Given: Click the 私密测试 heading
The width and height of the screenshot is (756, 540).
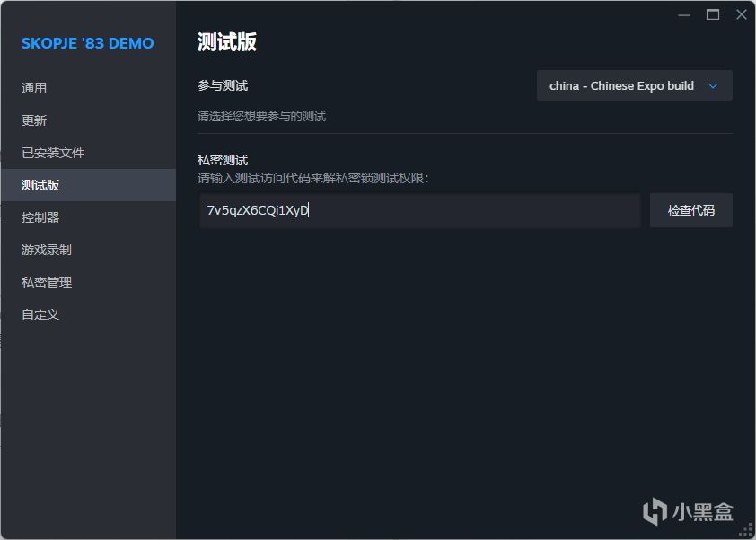Looking at the screenshot, I should pos(223,160).
